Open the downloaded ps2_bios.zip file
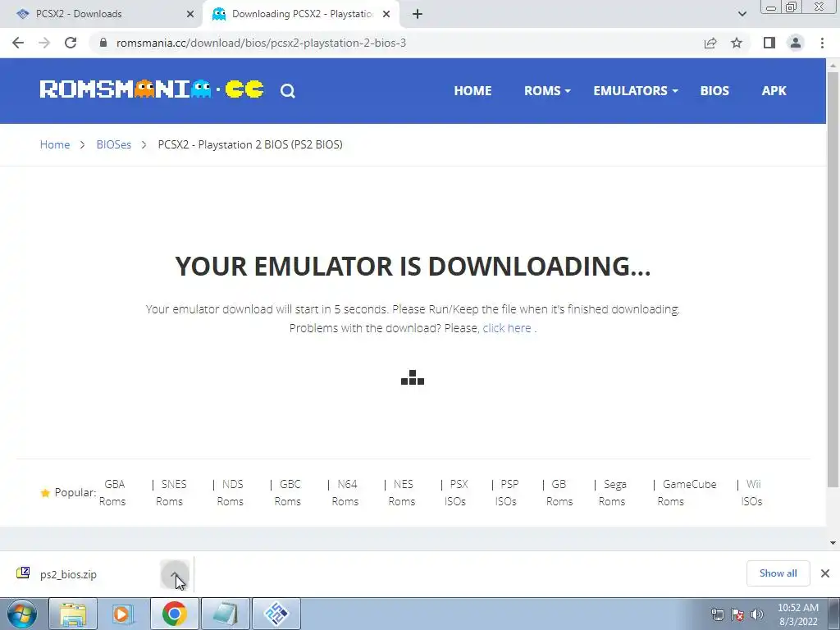The width and height of the screenshot is (840, 630). tap(68, 574)
